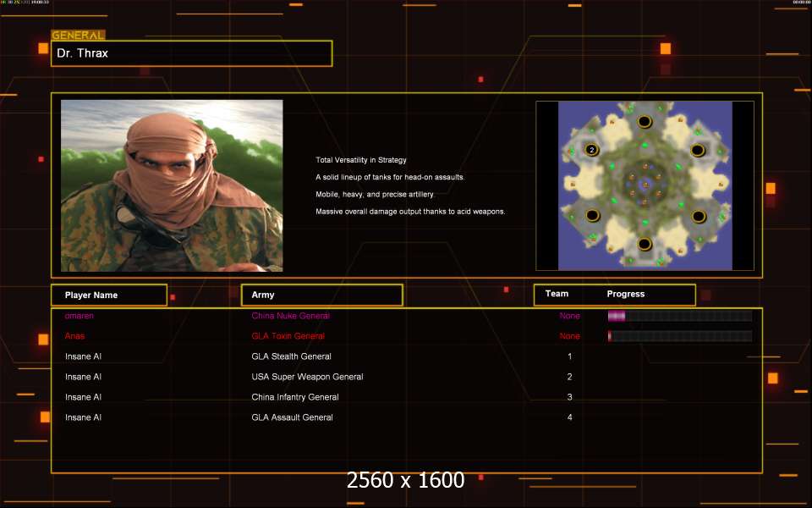Click USA Super Weapon General army entry
The image size is (812, 508).
coord(308,377)
